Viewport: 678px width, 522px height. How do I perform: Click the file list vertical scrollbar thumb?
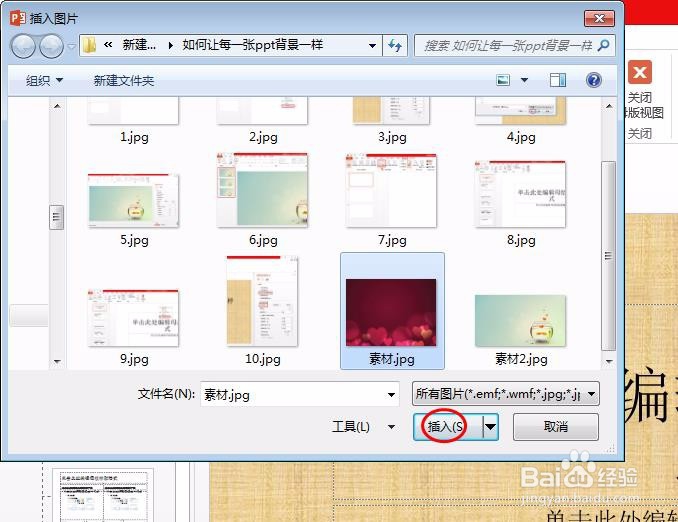(608, 256)
